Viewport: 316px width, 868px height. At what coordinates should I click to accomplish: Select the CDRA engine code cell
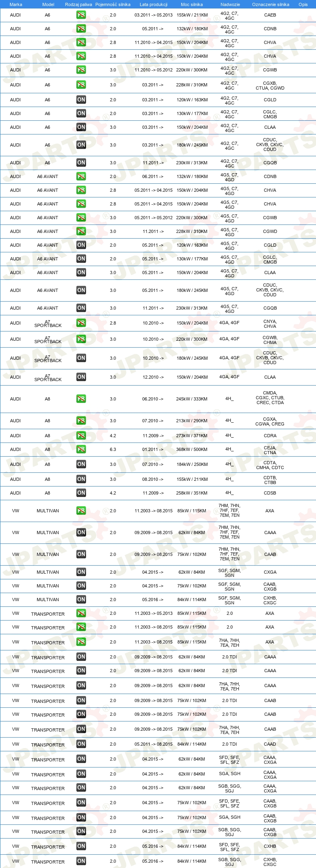point(270,436)
